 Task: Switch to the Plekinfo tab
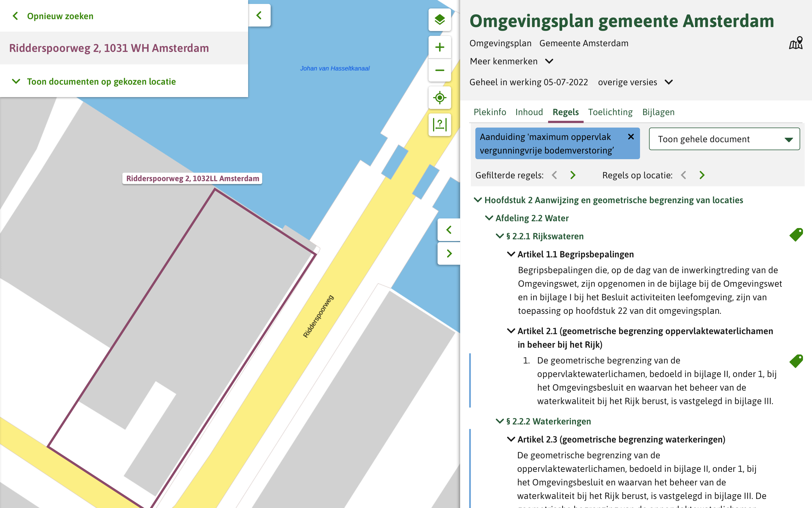click(x=489, y=112)
